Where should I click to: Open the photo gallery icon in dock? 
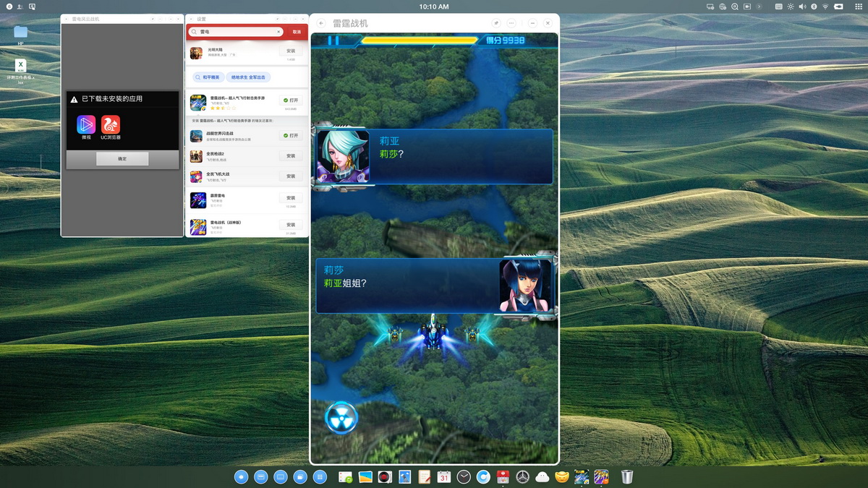point(365,477)
